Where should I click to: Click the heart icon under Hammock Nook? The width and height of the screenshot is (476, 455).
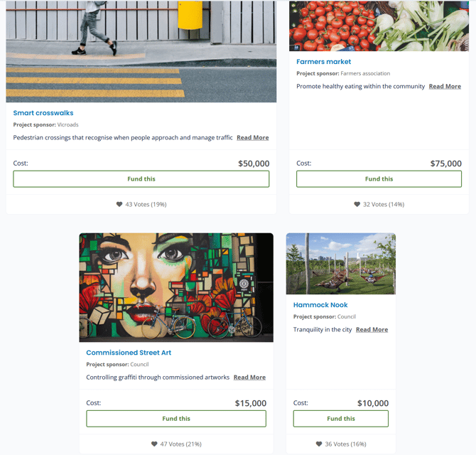[319, 444]
